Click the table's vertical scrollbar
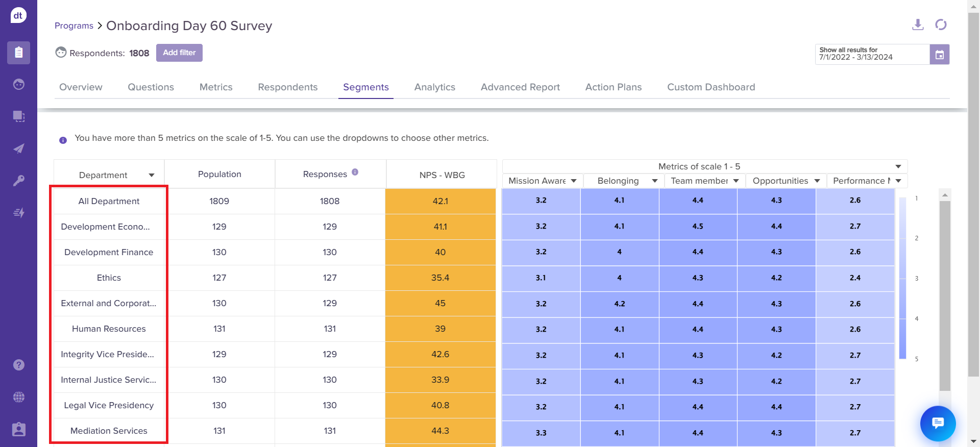 (x=945, y=296)
